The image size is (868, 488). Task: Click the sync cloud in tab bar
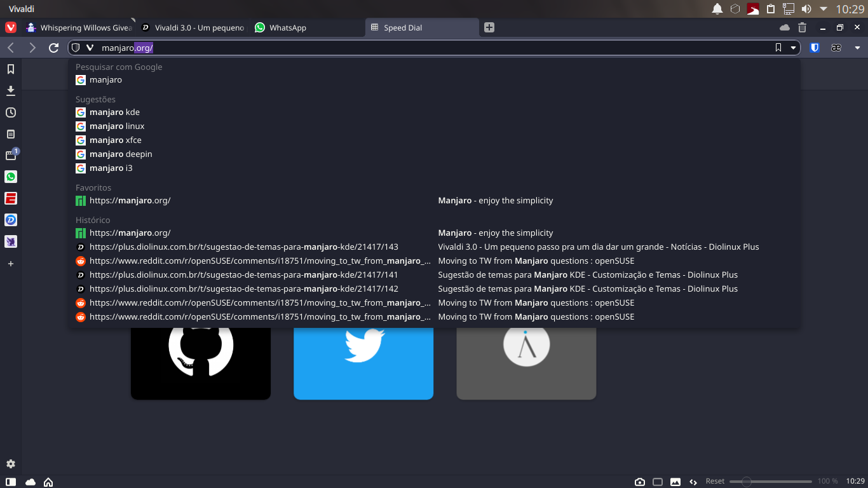coord(785,27)
